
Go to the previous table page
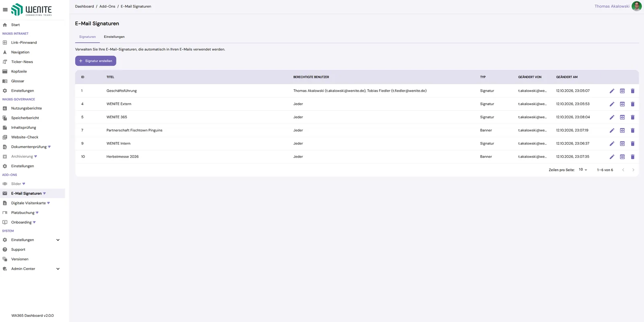tap(623, 170)
